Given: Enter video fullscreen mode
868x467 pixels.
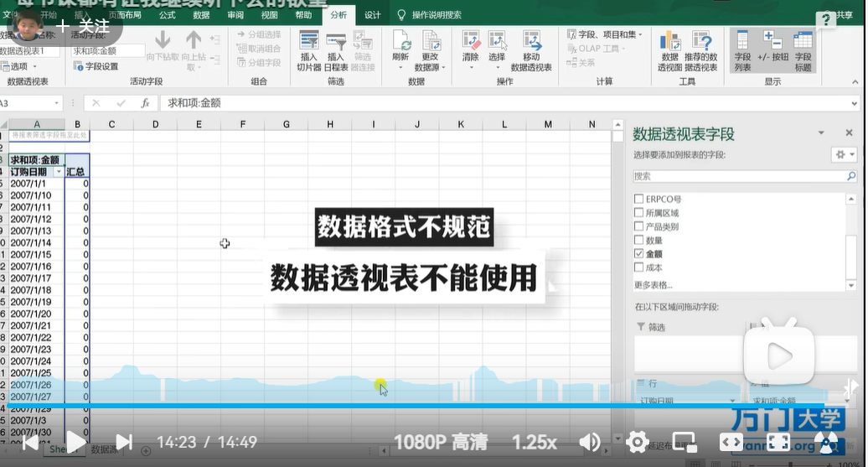Looking at the screenshot, I should click(778, 442).
